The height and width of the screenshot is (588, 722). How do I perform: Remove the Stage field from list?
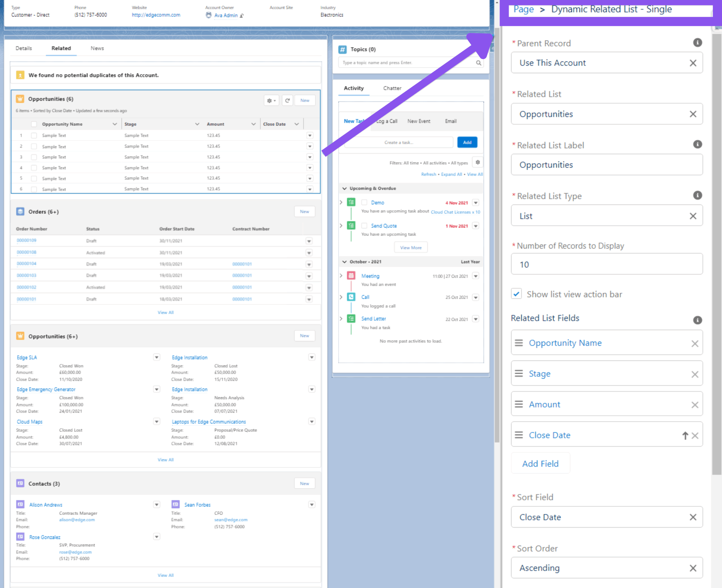pos(695,374)
